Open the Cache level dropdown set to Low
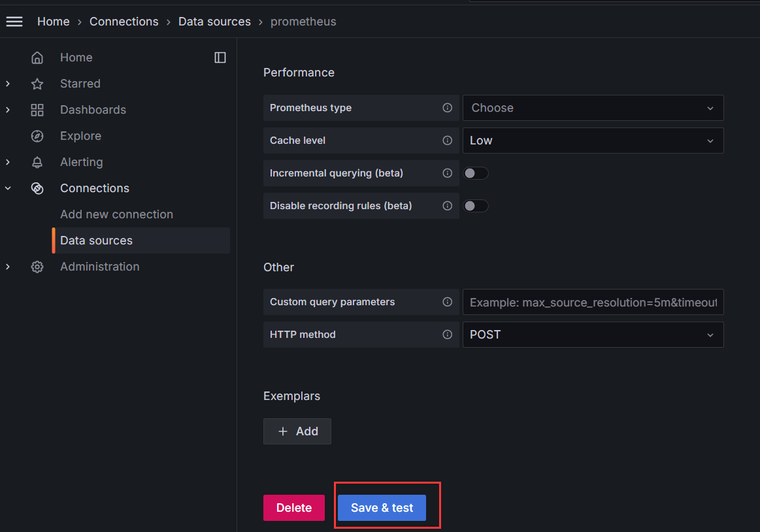The image size is (760, 532). tap(593, 141)
